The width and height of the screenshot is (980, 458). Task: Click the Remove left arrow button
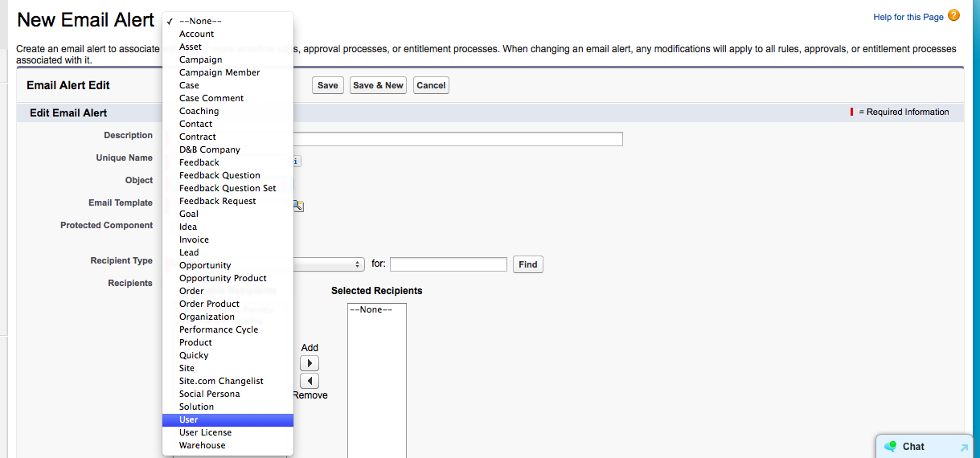310,381
